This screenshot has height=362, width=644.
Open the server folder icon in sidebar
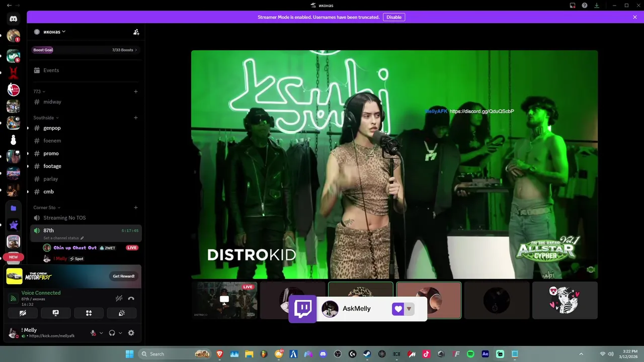coord(14,208)
